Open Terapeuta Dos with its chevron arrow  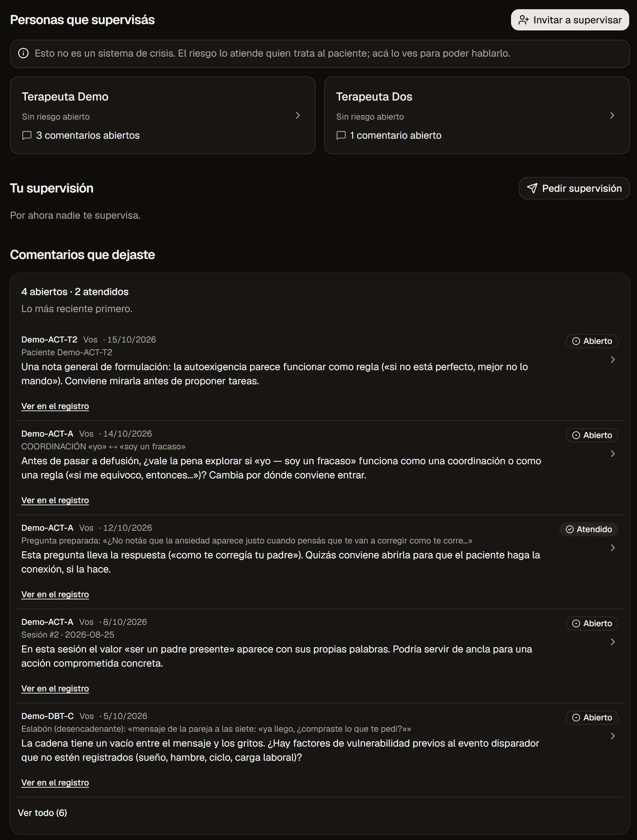coord(612,115)
